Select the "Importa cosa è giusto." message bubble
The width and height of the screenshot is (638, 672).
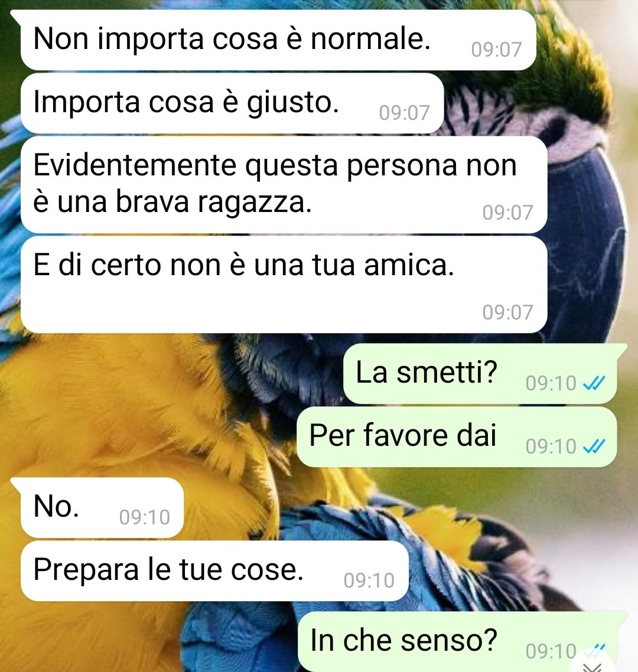click(232, 103)
